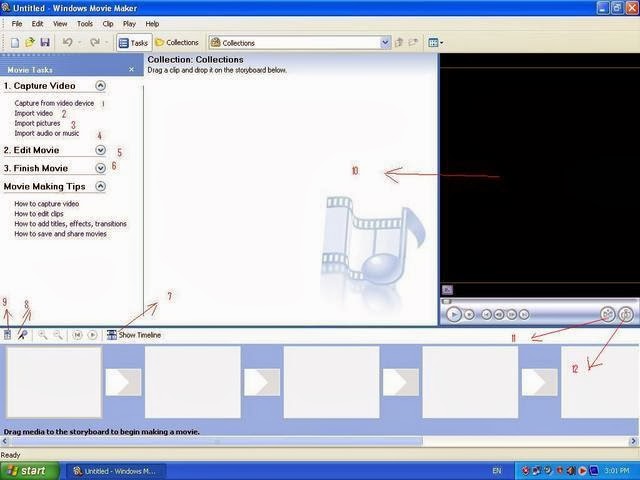Image resolution: width=640 pixels, height=480 pixels.
Task: Expand the Finish Movie section
Action: pos(100,168)
